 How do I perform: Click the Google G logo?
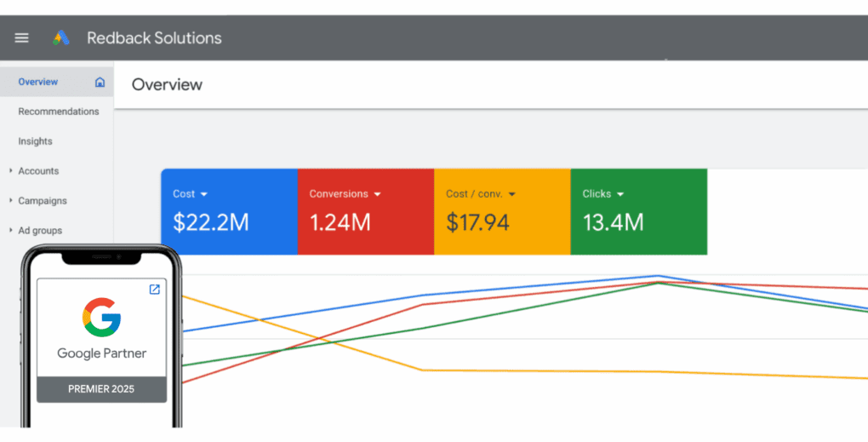tap(102, 317)
